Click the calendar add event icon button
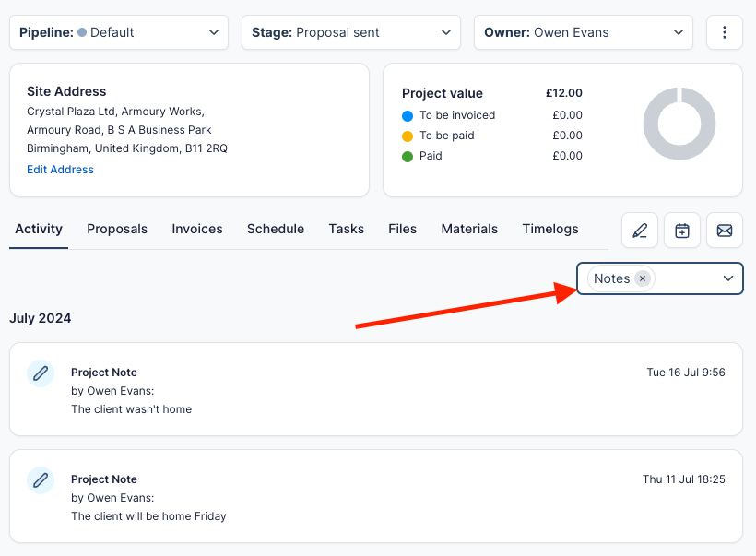 click(x=682, y=231)
